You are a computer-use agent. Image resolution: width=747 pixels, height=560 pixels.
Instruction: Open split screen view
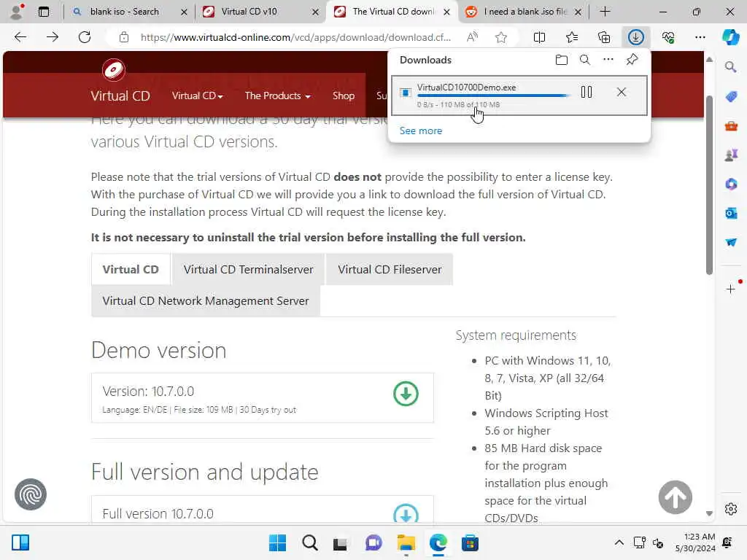pyautogui.click(x=539, y=37)
